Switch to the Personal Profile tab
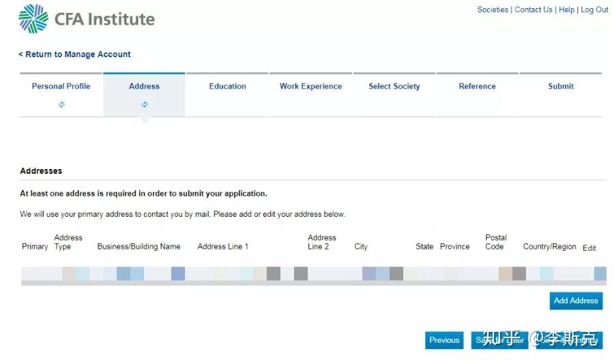 pos(61,87)
